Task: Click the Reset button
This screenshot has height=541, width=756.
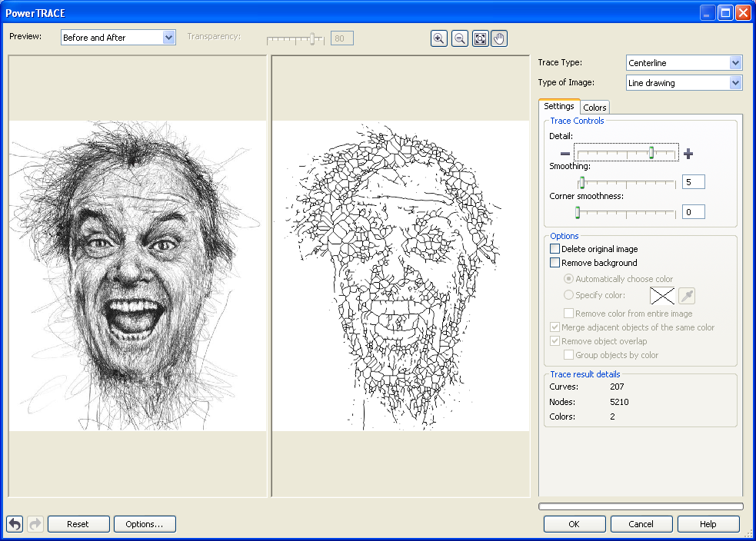Action: pos(78,524)
